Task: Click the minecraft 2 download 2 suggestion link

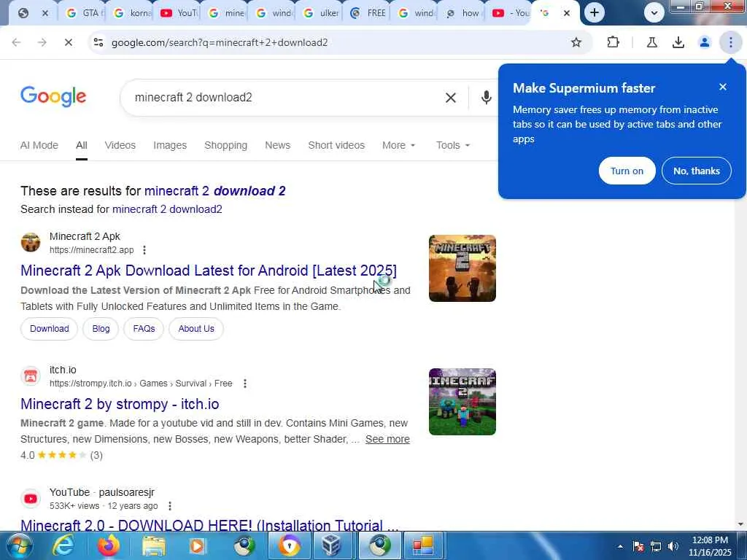Action: click(215, 191)
